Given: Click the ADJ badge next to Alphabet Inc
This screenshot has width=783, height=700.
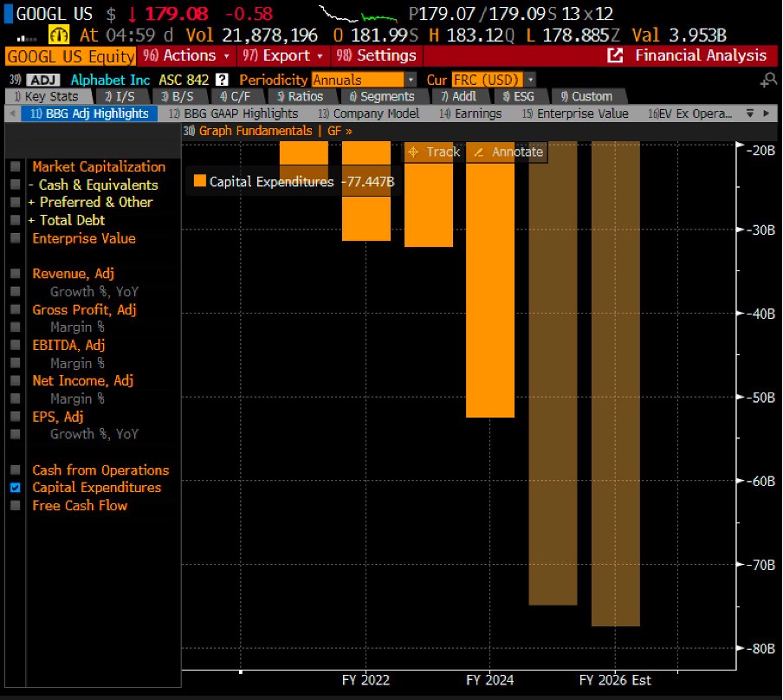Looking at the screenshot, I should (43, 80).
